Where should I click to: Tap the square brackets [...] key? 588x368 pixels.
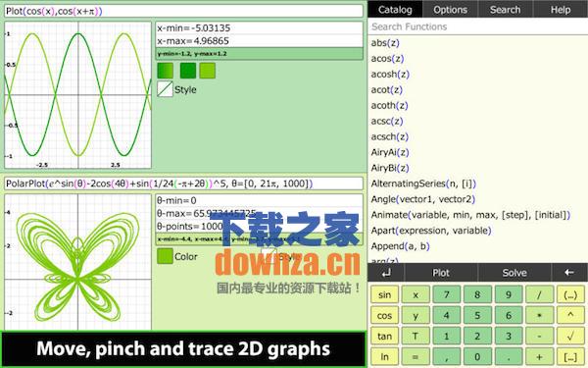pos(570,357)
